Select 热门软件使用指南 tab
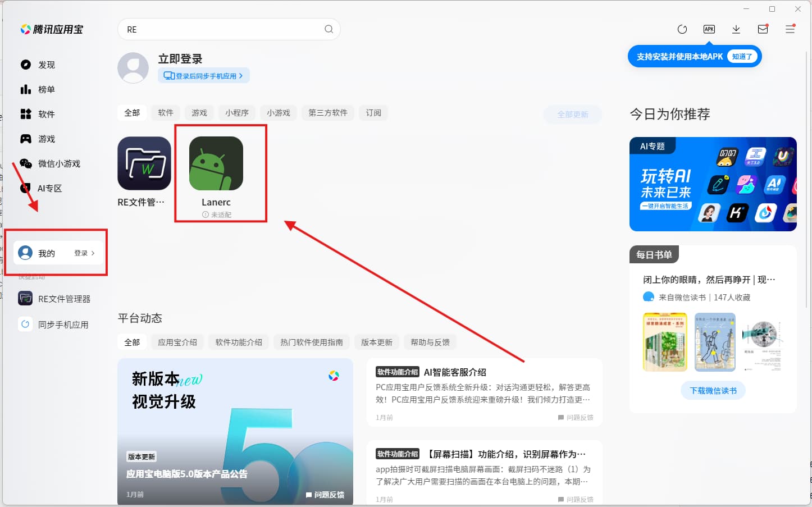This screenshot has width=812, height=507. tap(312, 342)
